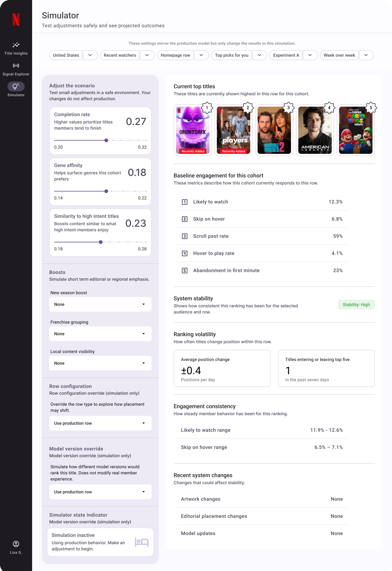Open Title Insights from sidebar icon
This screenshot has width=392, height=571.
(x=16, y=45)
